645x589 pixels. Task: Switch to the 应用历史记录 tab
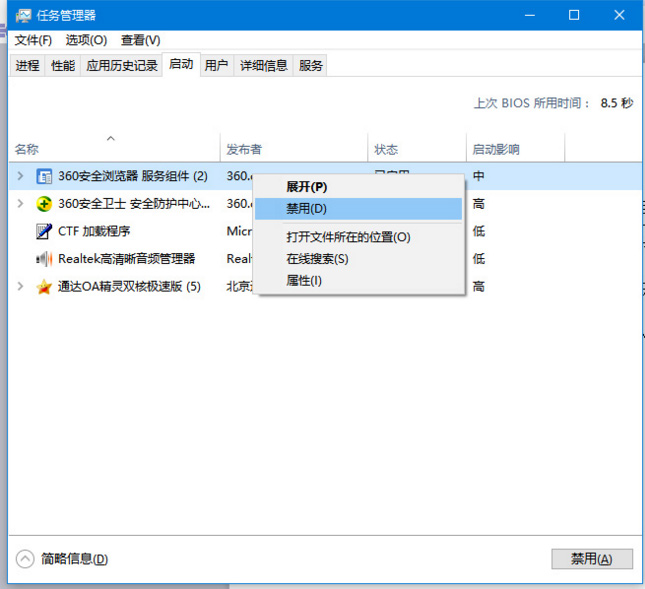click(x=122, y=65)
